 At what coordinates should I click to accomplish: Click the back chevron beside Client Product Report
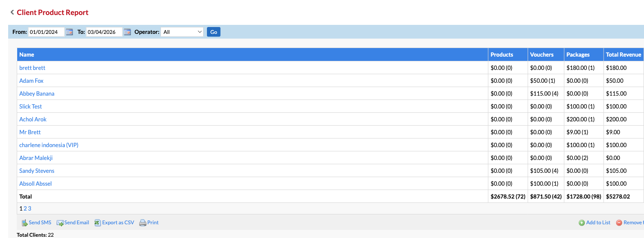pyautogui.click(x=12, y=12)
